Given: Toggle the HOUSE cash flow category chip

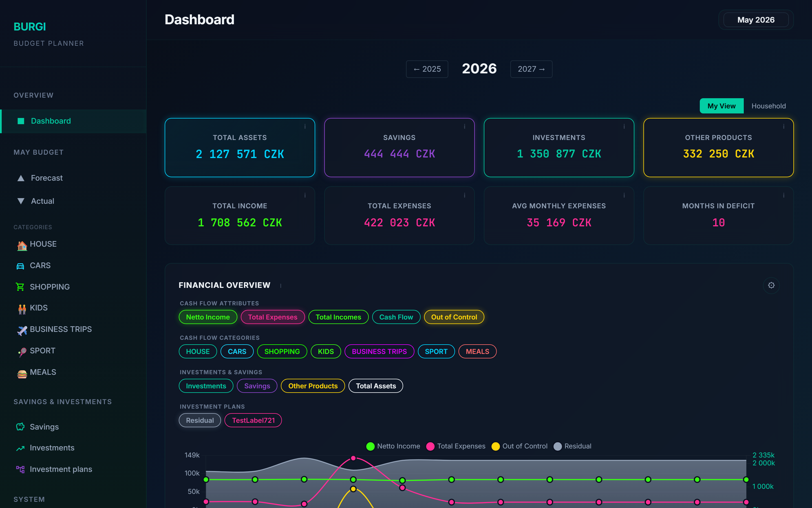Looking at the screenshot, I should [x=198, y=351].
